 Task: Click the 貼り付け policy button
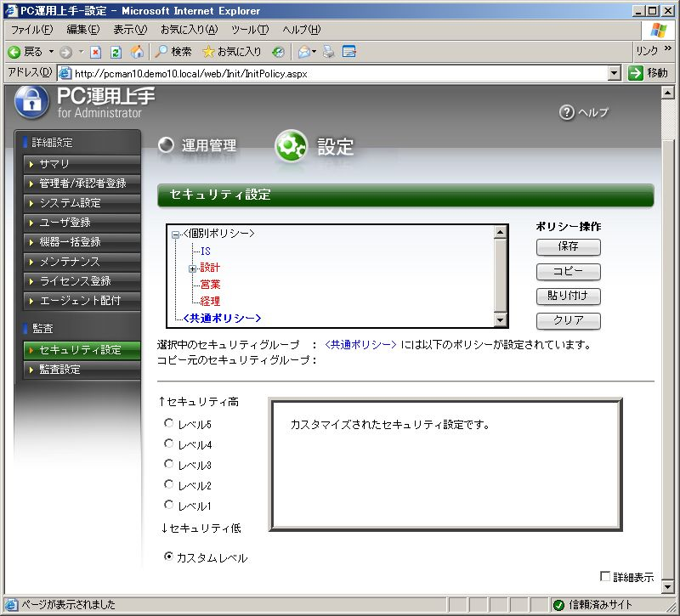point(568,297)
